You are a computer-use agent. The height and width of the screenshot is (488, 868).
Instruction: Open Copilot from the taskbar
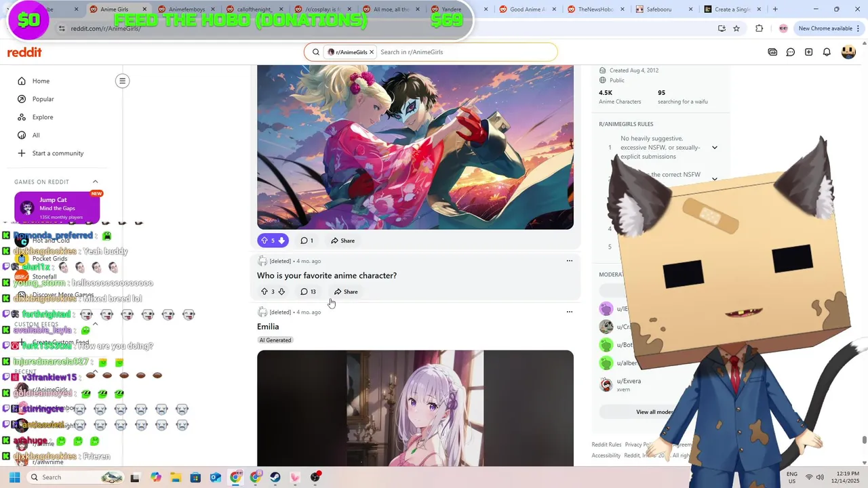click(156, 477)
